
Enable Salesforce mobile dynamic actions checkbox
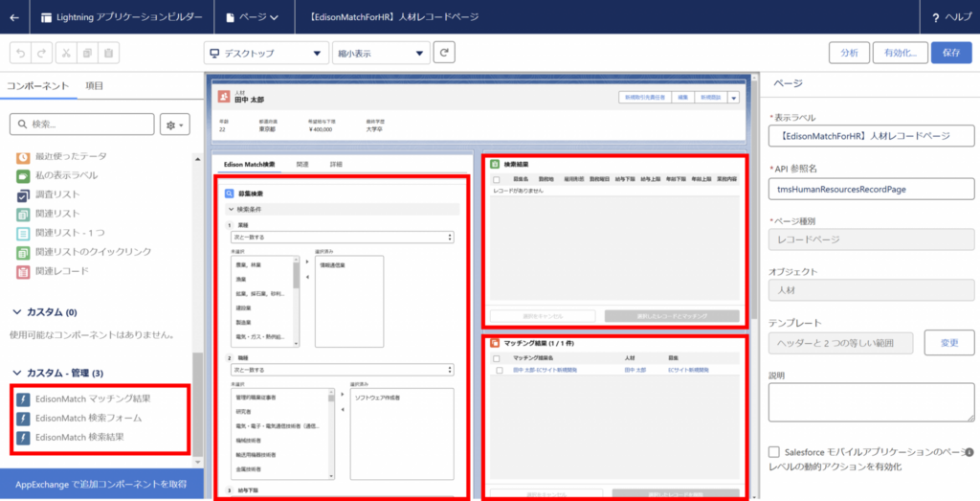(x=774, y=451)
